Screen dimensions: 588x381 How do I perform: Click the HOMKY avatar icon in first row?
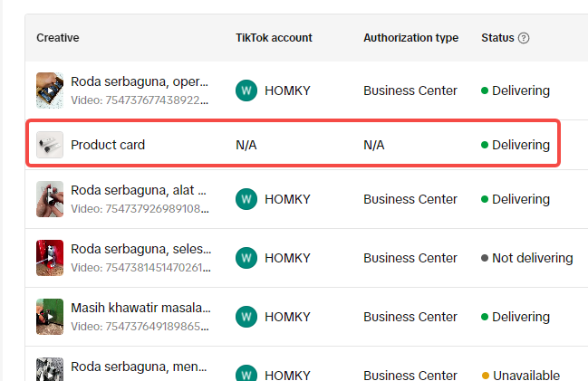[x=246, y=90]
